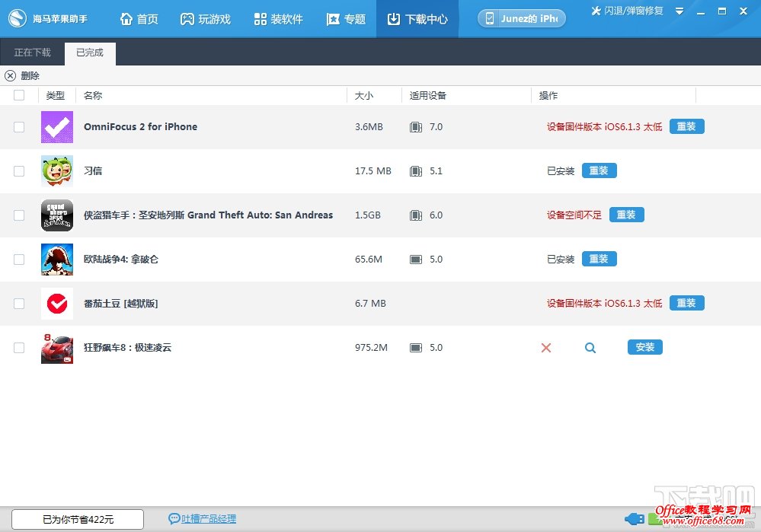Click the 17.5 MB size value
Screen dimensions: 761x532
tap(373, 171)
